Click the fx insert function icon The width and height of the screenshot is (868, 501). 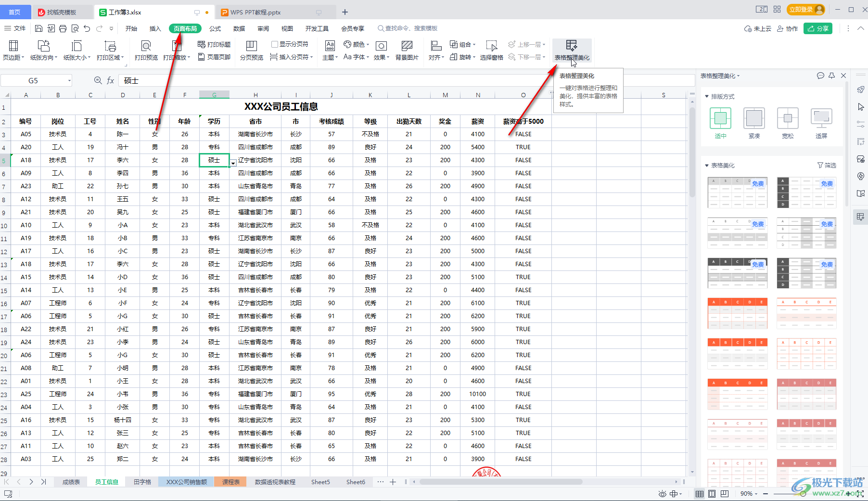pos(110,80)
